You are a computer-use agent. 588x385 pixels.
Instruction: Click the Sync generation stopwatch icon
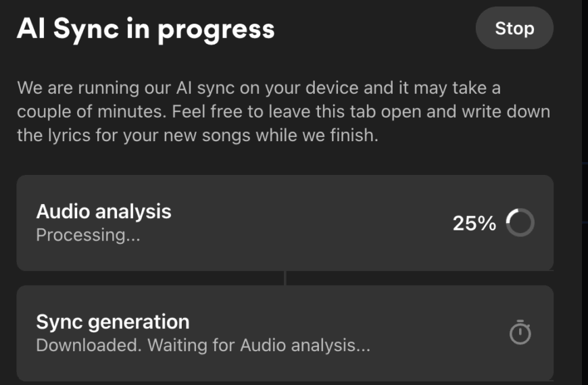point(520,332)
